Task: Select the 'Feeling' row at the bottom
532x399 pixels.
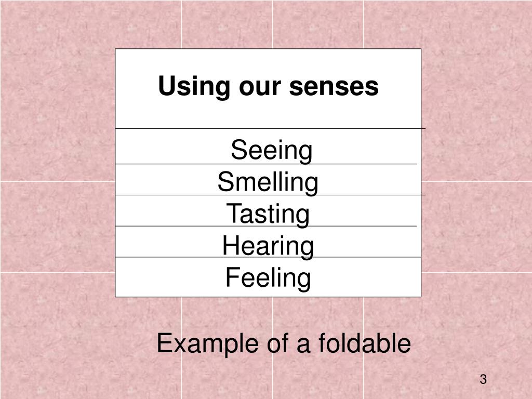Action: coord(268,277)
